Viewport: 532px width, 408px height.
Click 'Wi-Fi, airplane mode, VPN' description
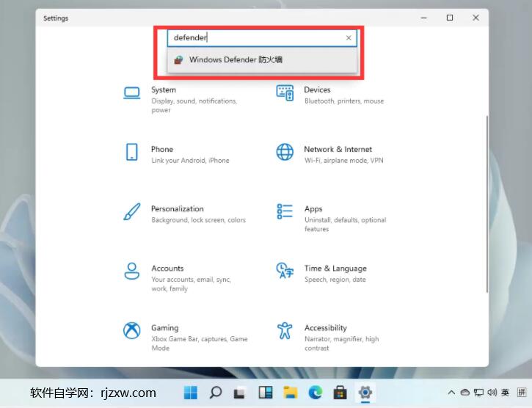coord(343,160)
